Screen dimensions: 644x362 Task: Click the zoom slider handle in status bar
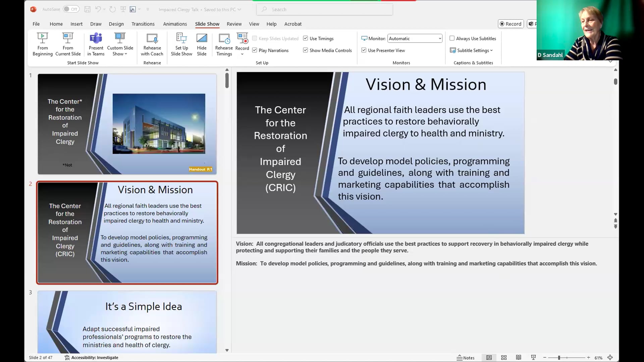click(559, 358)
